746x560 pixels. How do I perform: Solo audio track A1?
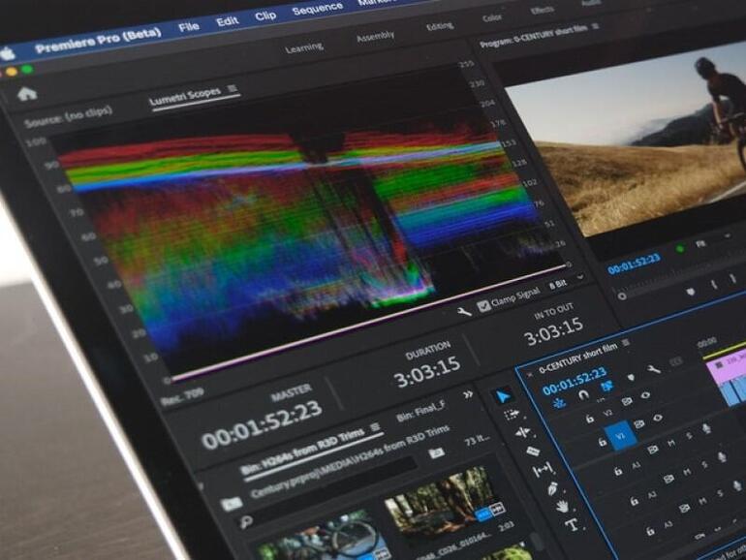point(689,437)
